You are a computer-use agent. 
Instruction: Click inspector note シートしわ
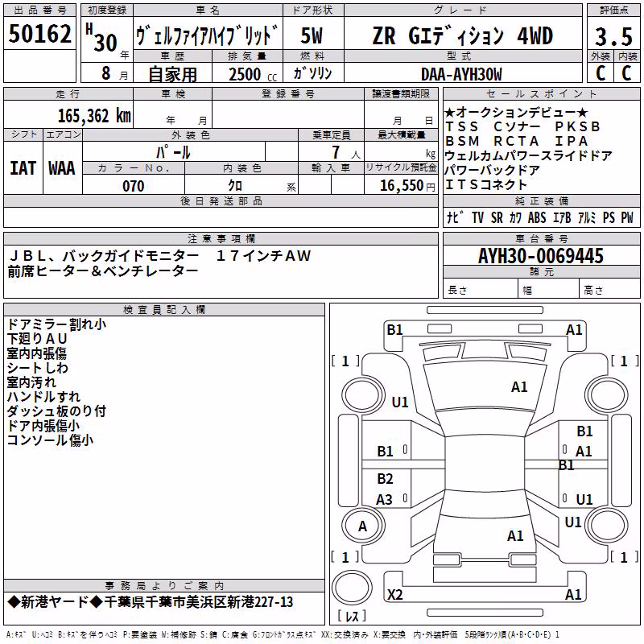click(37, 368)
